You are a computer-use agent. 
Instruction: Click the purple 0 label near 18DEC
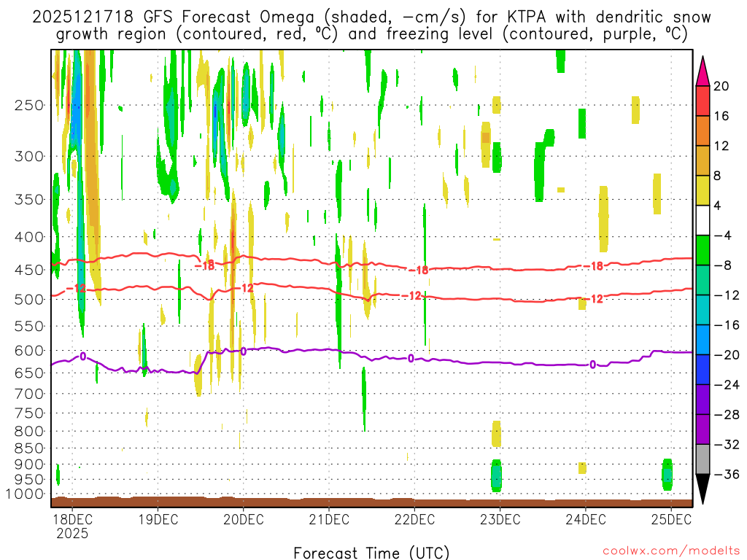click(x=83, y=356)
